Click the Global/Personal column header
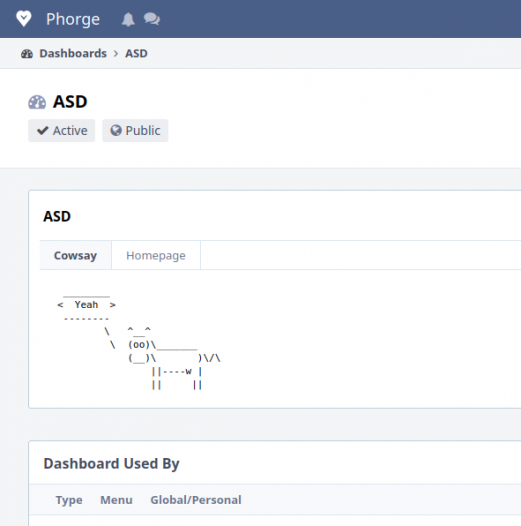The width and height of the screenshot is (521, 526). point(196,500)
